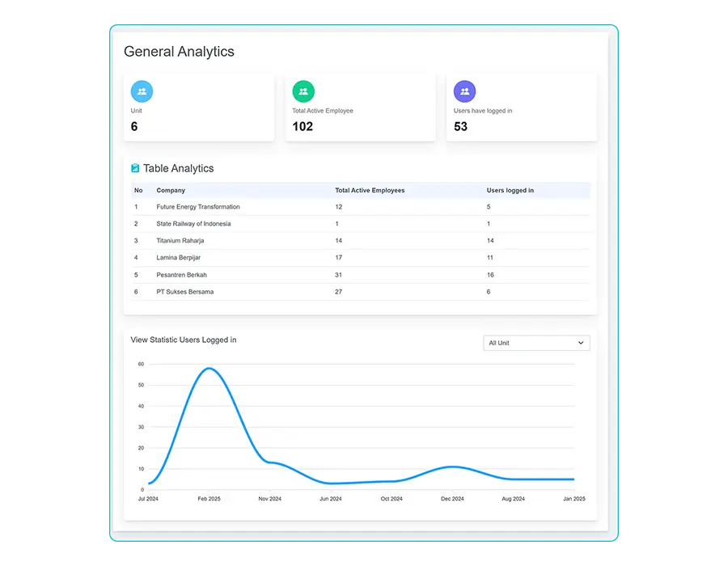Click active employees value 17 for Lamina Berpijar
Viewport: 728px width, 566px height.
pos(339,257)
